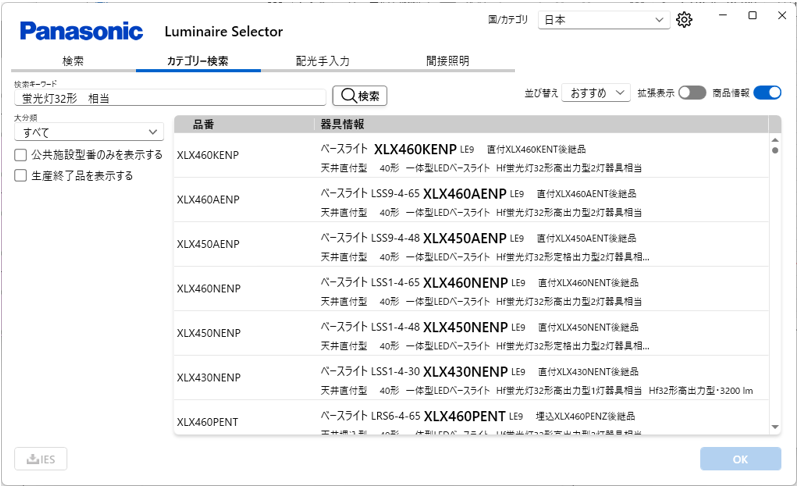Screen dimensions: 797x487
Task: Disable the 商品情報 switch
Action: [x=767, y=92]
